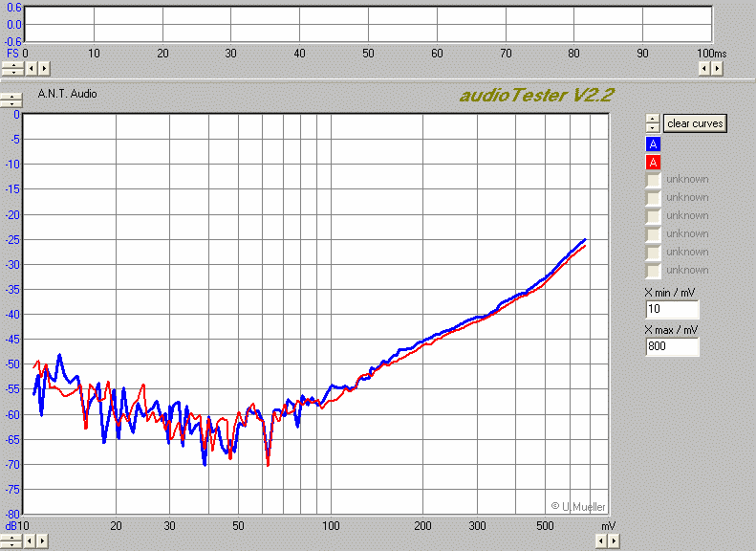Click the up arrow of the spinner under dB
This screenshot has width=756, height=551.
coord(11,538)
